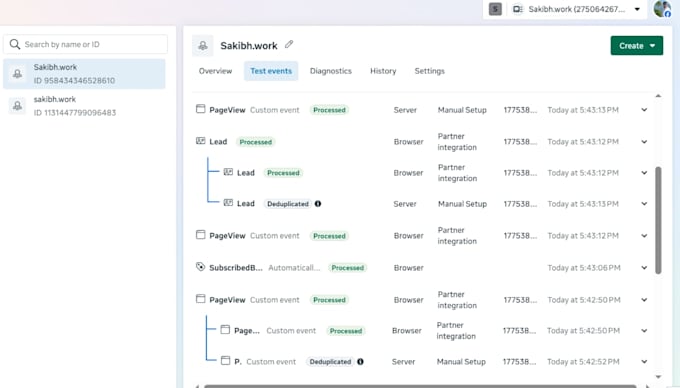
Task: Click the Processed badge on Lead parent row
Action: pyautogui.click(x=256, y=142)
